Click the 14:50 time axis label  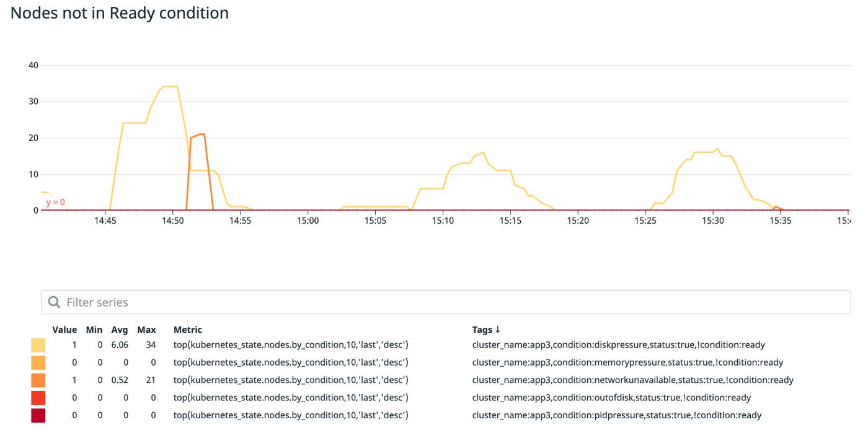172,221
